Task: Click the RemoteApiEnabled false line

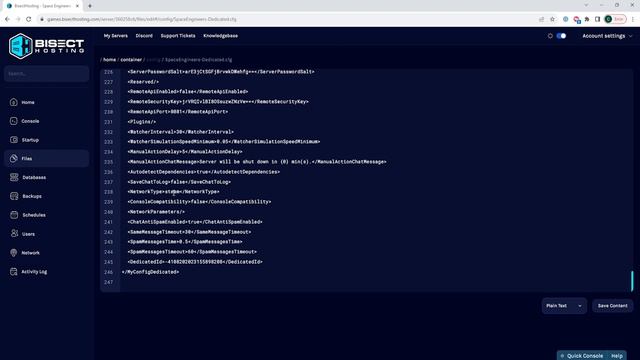Action: point(188,91)
